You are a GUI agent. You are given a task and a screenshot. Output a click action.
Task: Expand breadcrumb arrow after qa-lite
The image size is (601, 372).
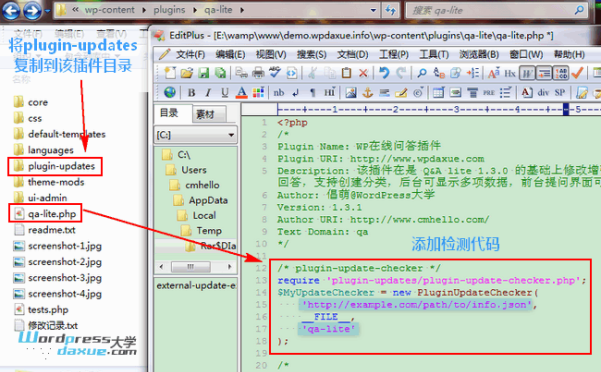[x=242, y=10]
